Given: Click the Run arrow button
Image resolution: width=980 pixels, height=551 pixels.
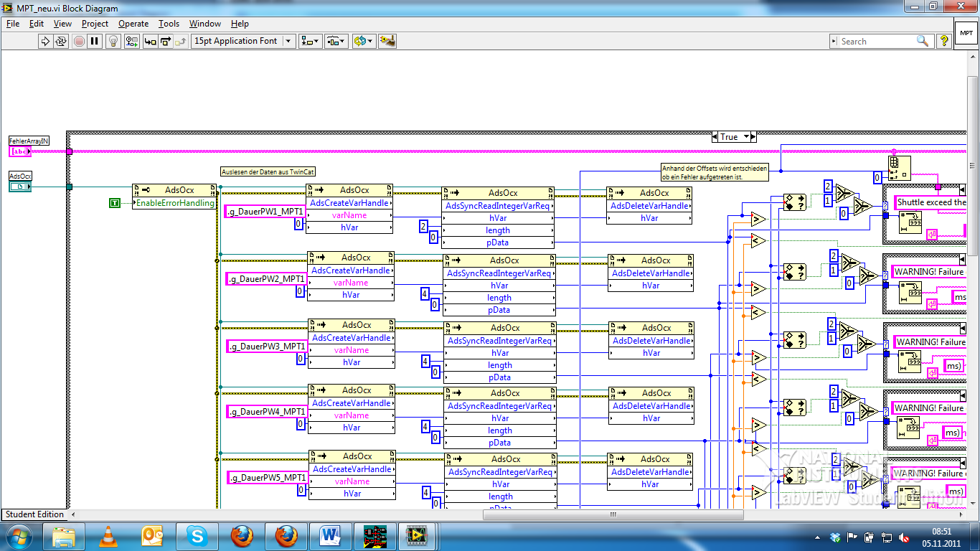Looking at the screenshot, I should click(x=45, y=42).
